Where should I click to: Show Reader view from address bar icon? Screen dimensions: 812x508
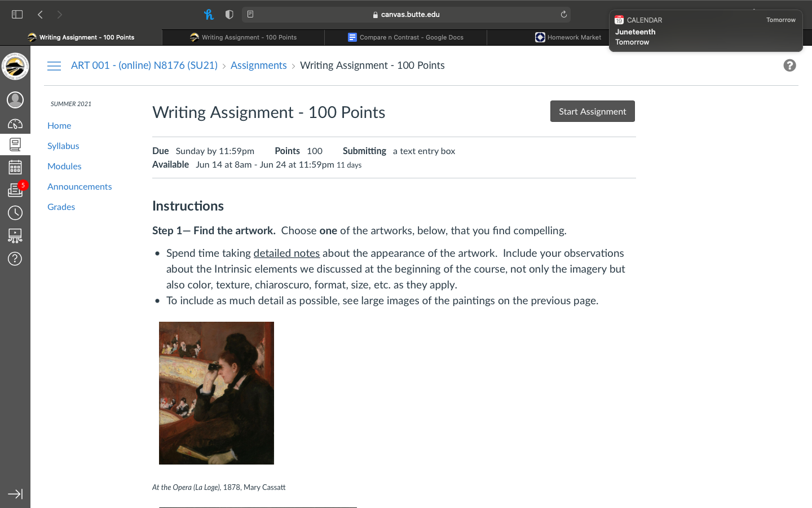point(250,14)
